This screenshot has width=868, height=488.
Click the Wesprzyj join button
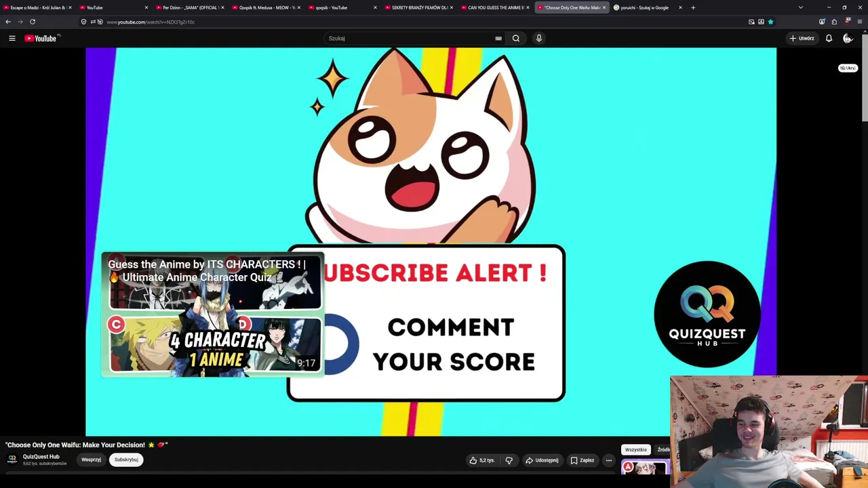[x=91, y=460]
